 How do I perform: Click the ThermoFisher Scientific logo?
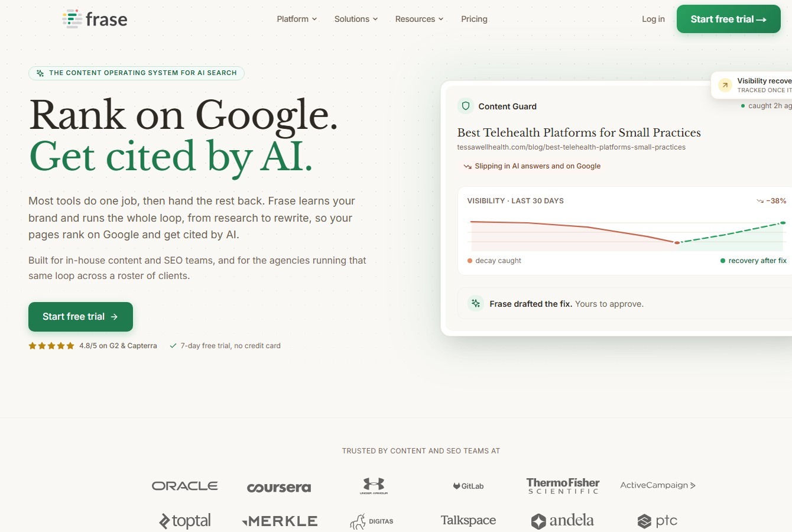tap(563, 486)
